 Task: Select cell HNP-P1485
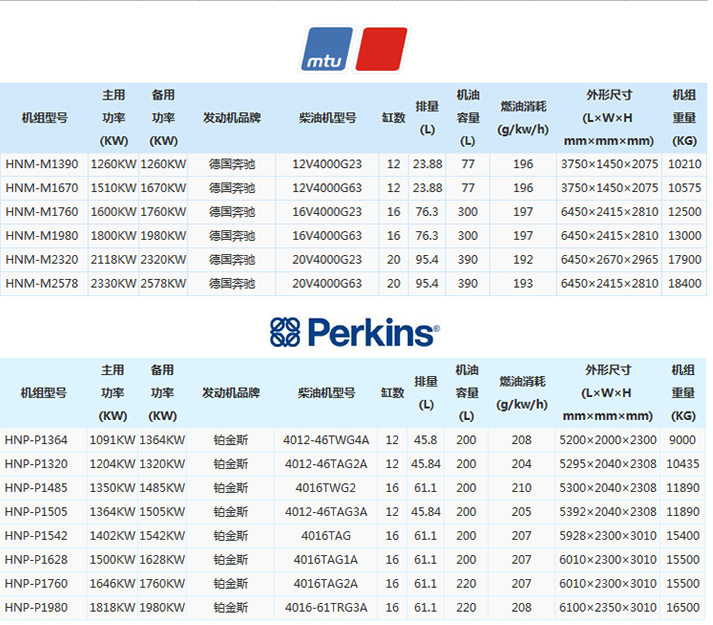pos(36,488)
